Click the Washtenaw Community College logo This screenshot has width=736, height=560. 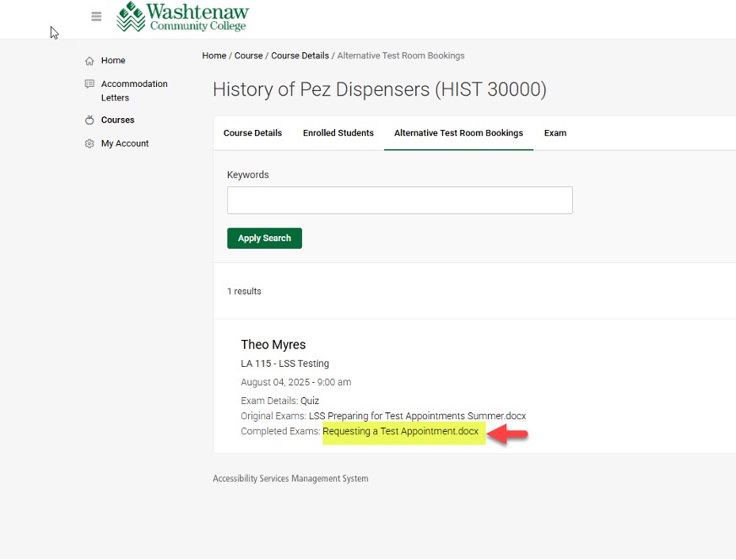coord(182,17)
